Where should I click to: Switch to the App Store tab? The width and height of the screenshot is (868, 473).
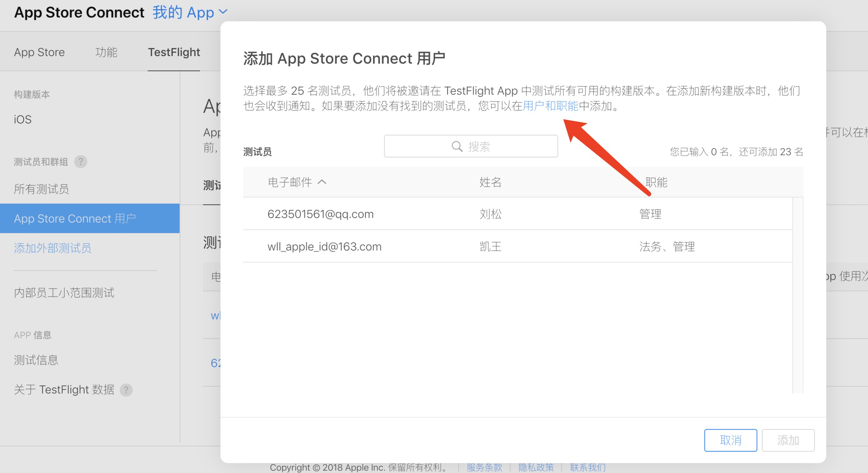click(x=39, y=52)
